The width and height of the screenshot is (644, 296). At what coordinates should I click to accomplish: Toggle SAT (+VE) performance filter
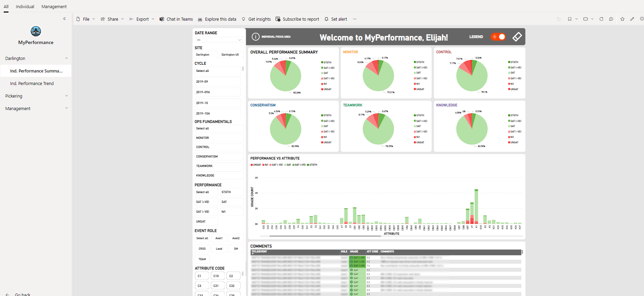(206, 202)
